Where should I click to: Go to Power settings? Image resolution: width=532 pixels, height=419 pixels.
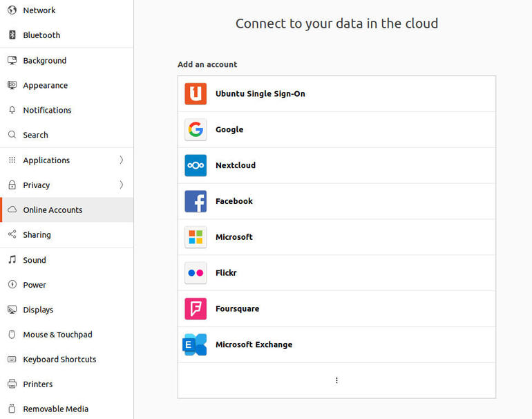tap(67, 285)
